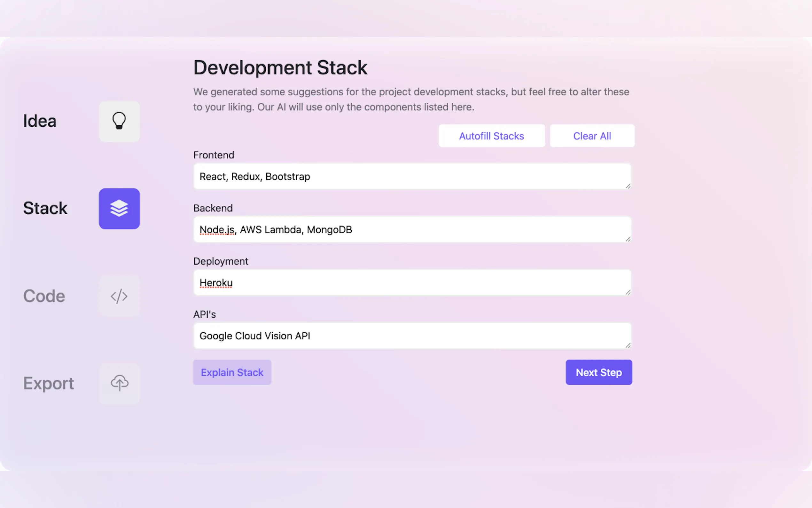The image size is (812, 508).
Task: Open the Export step label
Action: click(48, 383)
